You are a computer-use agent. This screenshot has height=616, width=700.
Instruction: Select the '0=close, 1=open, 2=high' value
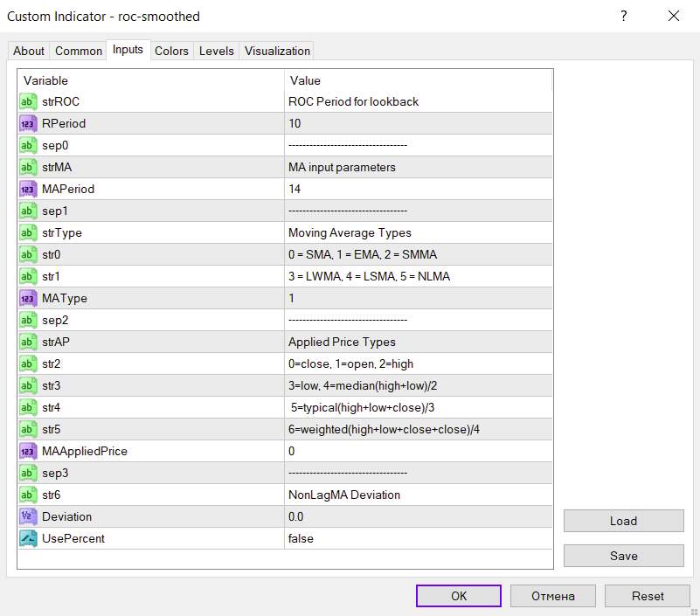(351, 364)
